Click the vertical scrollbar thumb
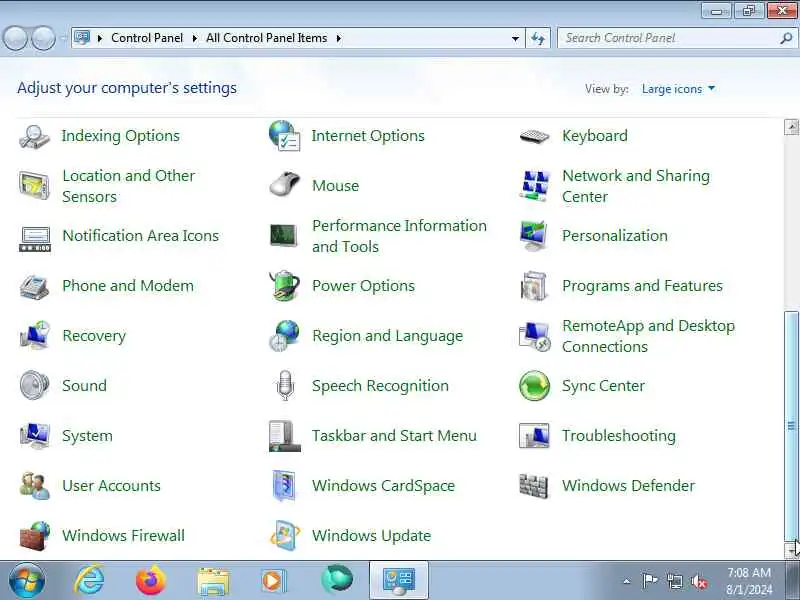The height and width of the screenshot is (600, 800). pos(791,425)
